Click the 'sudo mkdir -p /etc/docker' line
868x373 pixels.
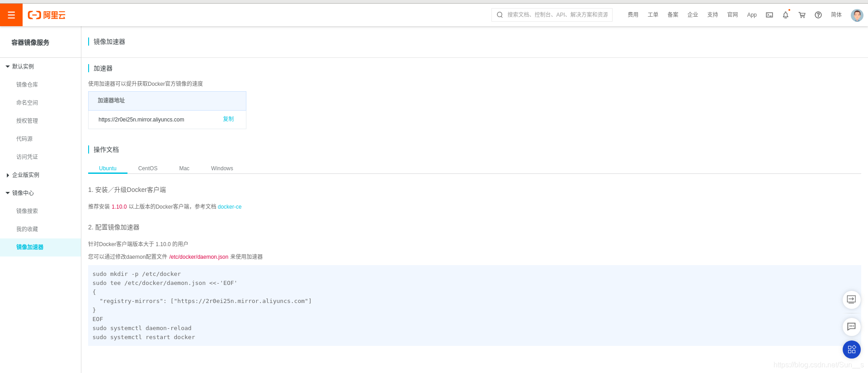[137, 274]
